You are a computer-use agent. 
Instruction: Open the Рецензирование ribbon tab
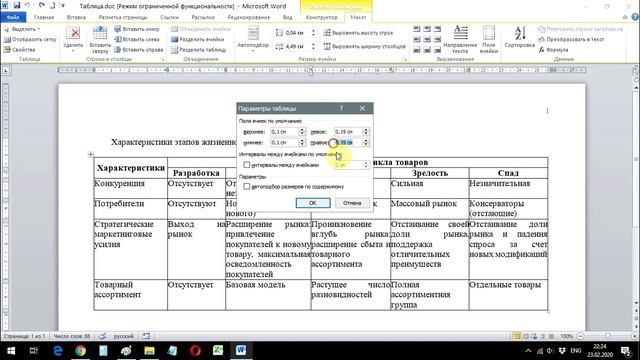(x=249, y=18)
